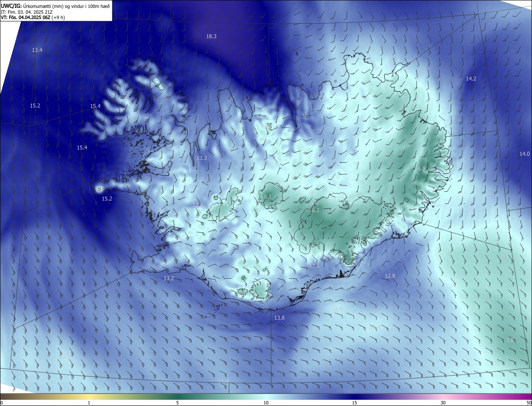Click the '0' tick on the color scale
The height and width of the screenshot is (406, 532).
[x=1, y=403]
